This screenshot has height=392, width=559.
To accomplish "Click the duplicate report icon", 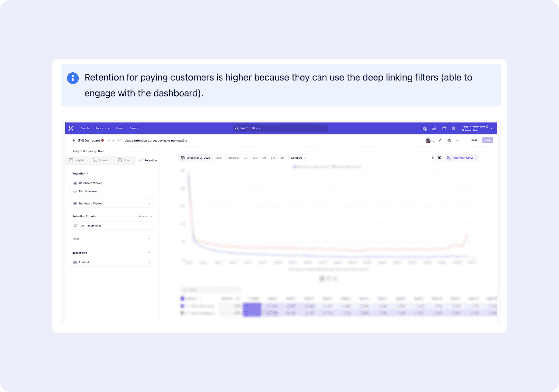I will click(449, 141).
